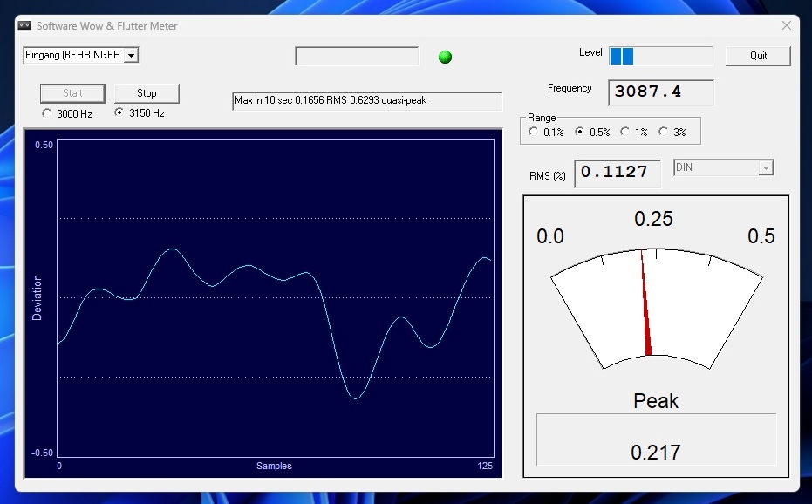
Task: Click the Stop button
Action: (x=147, y=93)
